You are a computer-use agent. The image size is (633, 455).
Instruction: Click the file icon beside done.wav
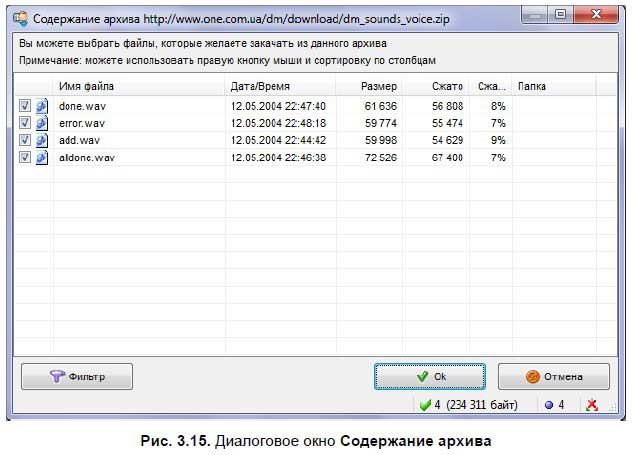(x=42, y=105)
